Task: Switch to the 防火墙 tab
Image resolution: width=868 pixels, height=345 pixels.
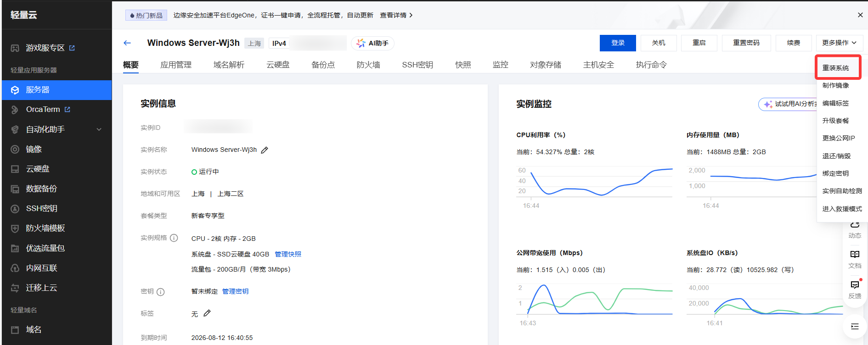Action: coord(368,65)
